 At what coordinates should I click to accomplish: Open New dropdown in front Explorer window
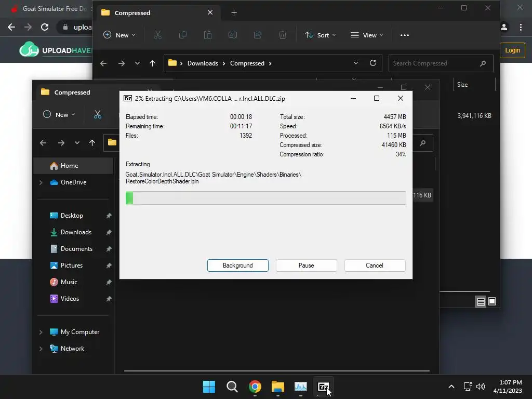click(x=59, y=115)
